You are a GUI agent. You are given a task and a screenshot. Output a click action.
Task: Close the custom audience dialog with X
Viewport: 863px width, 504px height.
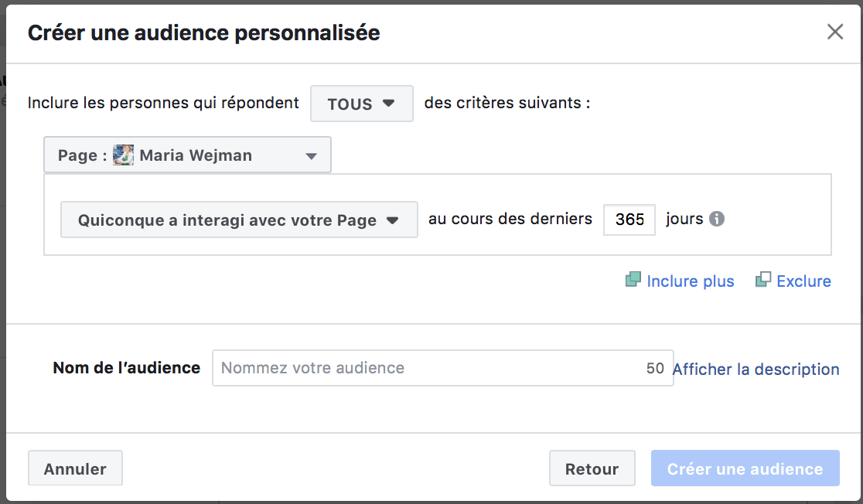[x=834, y=32]
